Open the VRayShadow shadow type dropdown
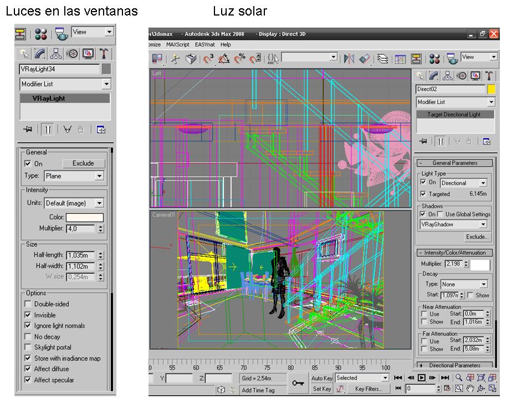Viewport: 532px width, 399px height. coord(454,224)
